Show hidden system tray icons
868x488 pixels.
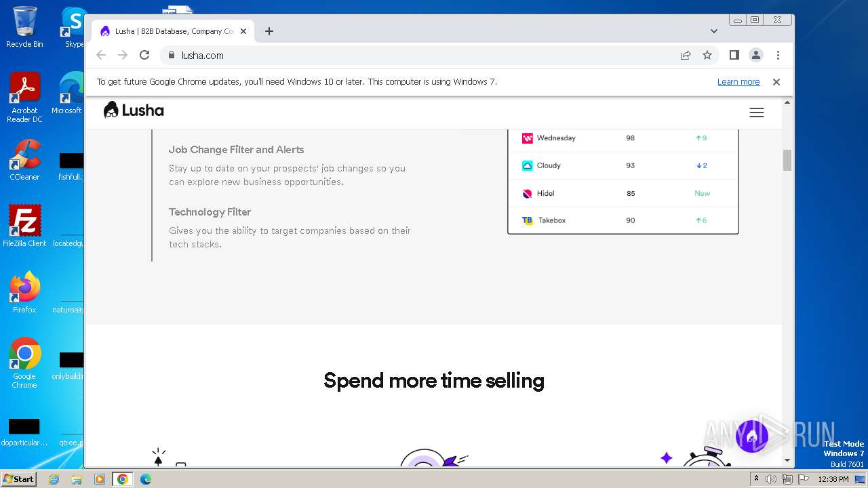pyautogui.click(x=756, y=479)
